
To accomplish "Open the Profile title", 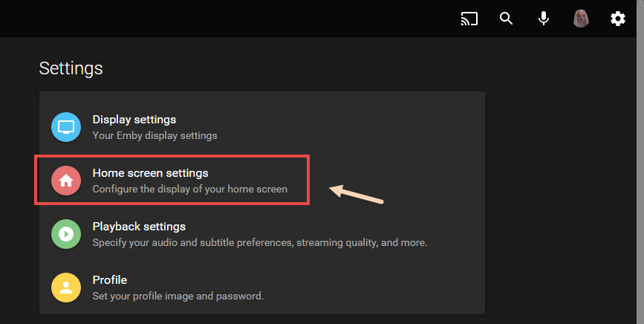I will click(109, 280).
